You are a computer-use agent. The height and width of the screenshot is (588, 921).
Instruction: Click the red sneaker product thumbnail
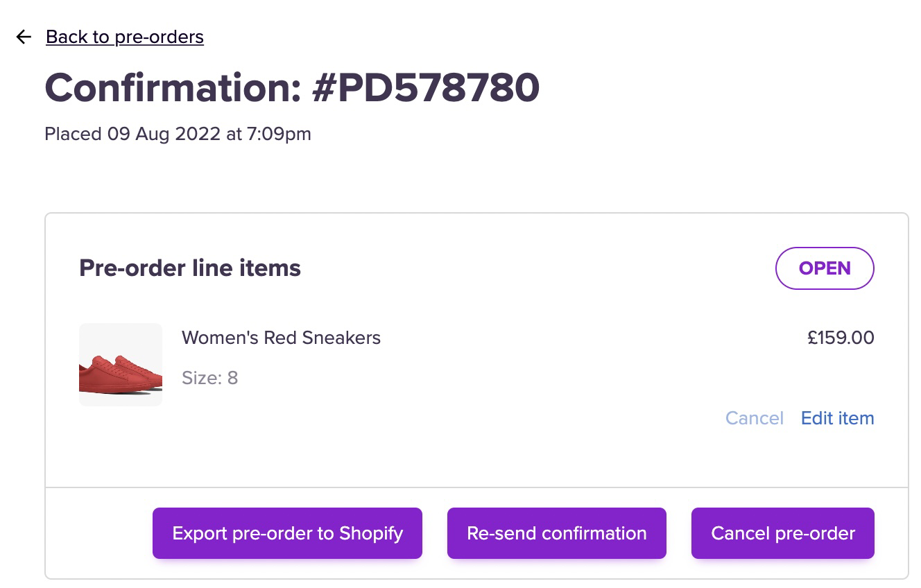click(121, 365)
